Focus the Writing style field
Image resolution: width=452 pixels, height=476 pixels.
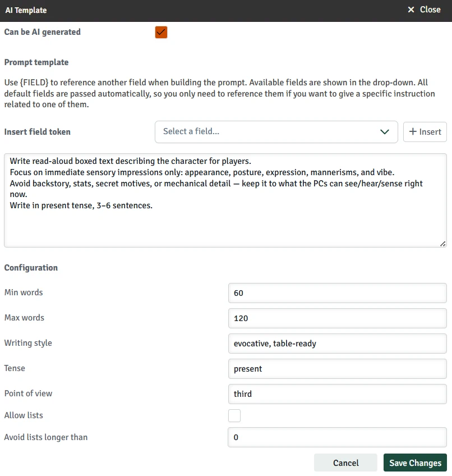(337, 343)
